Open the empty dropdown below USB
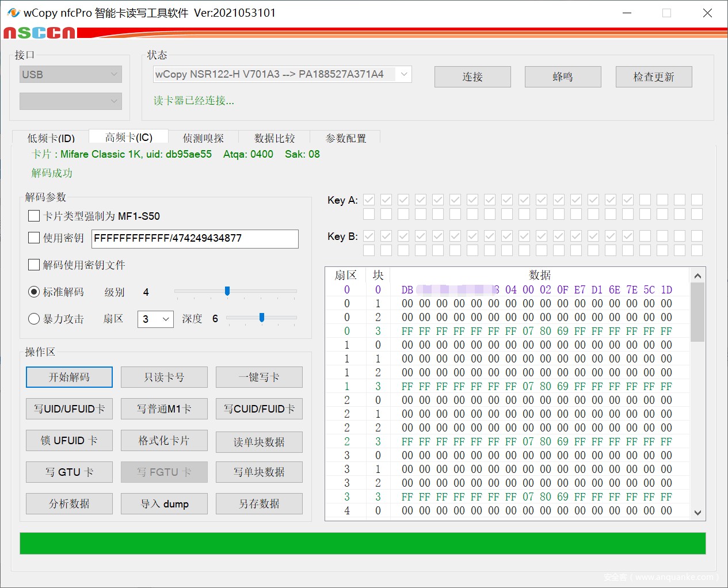 pyautogui.click(x=71, y=101)
